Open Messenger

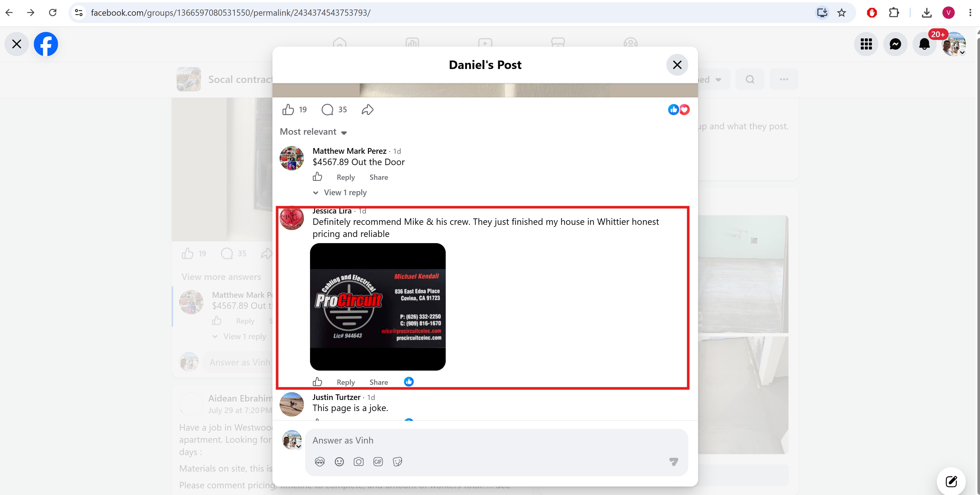(x=896, y=44)
